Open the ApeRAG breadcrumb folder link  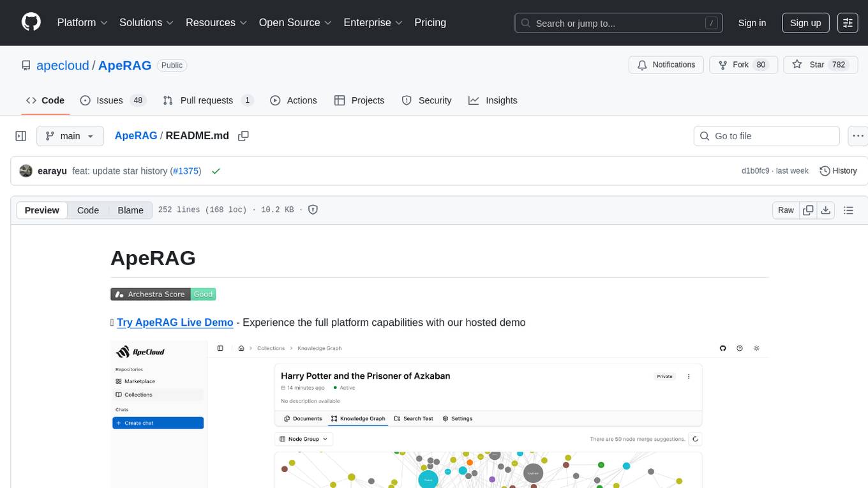pyautogui.click(x=136, y=135)
